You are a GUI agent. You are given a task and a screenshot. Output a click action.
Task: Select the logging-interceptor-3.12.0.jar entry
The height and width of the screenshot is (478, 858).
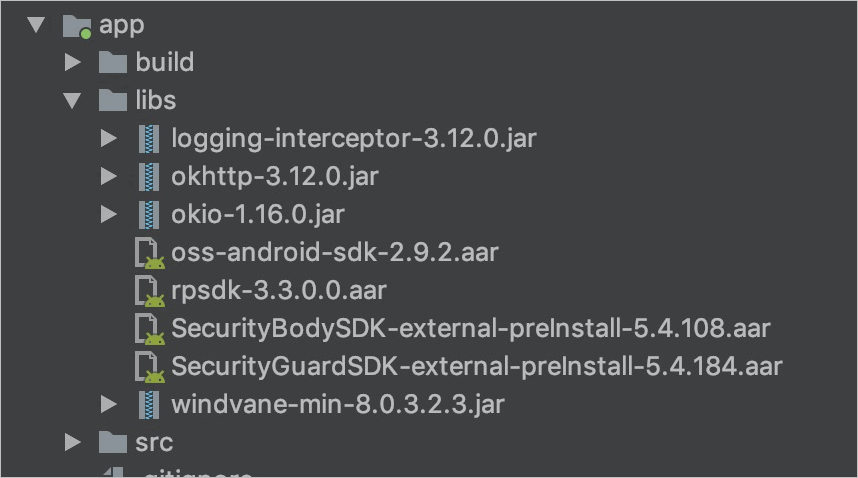coord(353,139)
